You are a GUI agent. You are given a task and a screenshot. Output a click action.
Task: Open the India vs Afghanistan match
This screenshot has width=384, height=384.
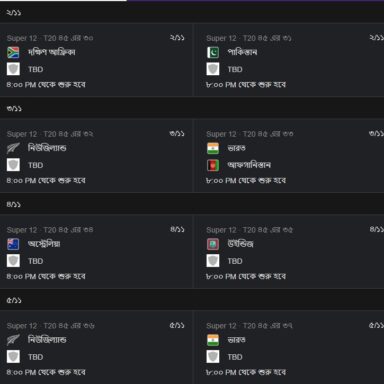click(x=289, y=157)
